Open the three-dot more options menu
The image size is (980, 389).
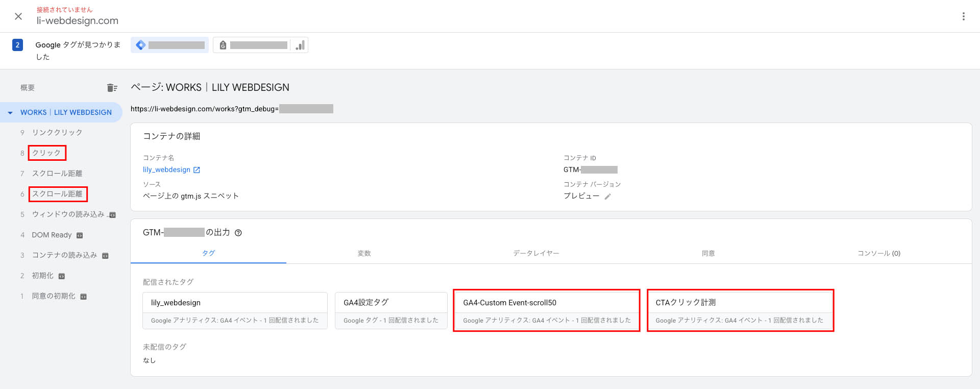(x=964, y=16)
